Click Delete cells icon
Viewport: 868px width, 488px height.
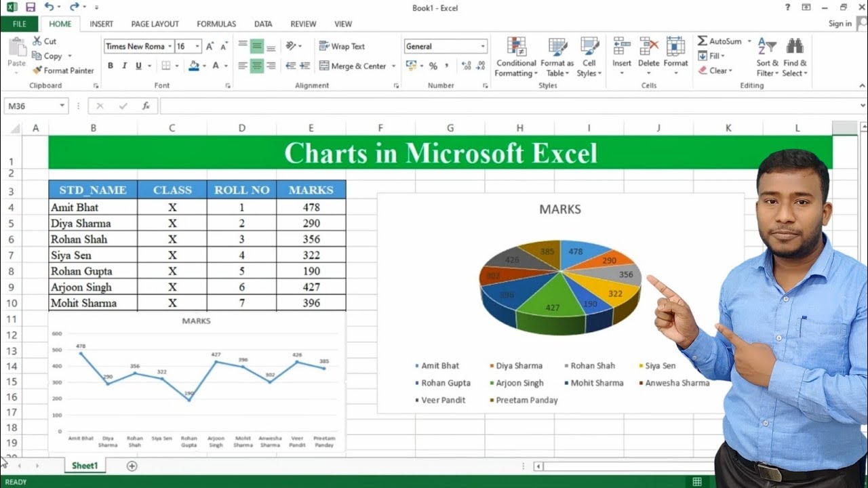click(x=648, y=46)
